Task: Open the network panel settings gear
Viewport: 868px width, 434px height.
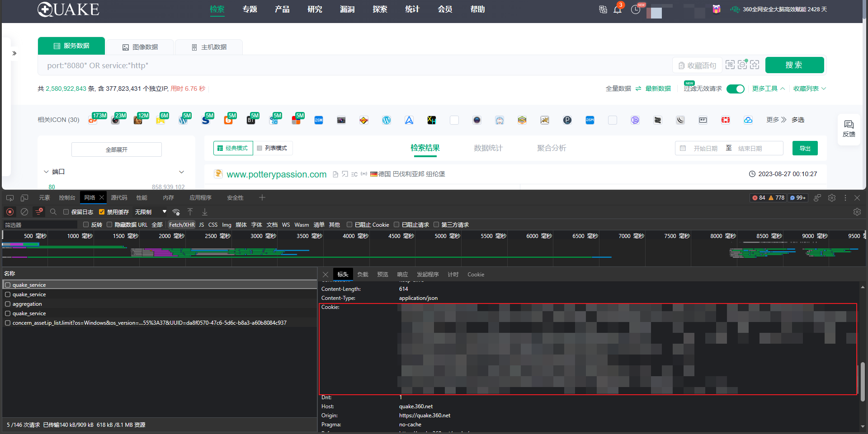Action: tap(857, 212)
